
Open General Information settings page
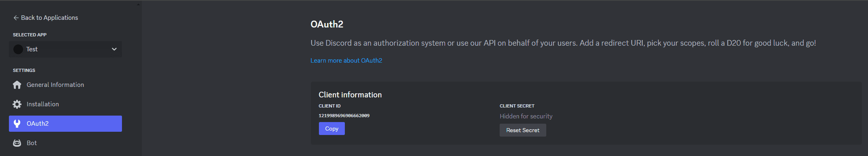[x=65, y=85]
